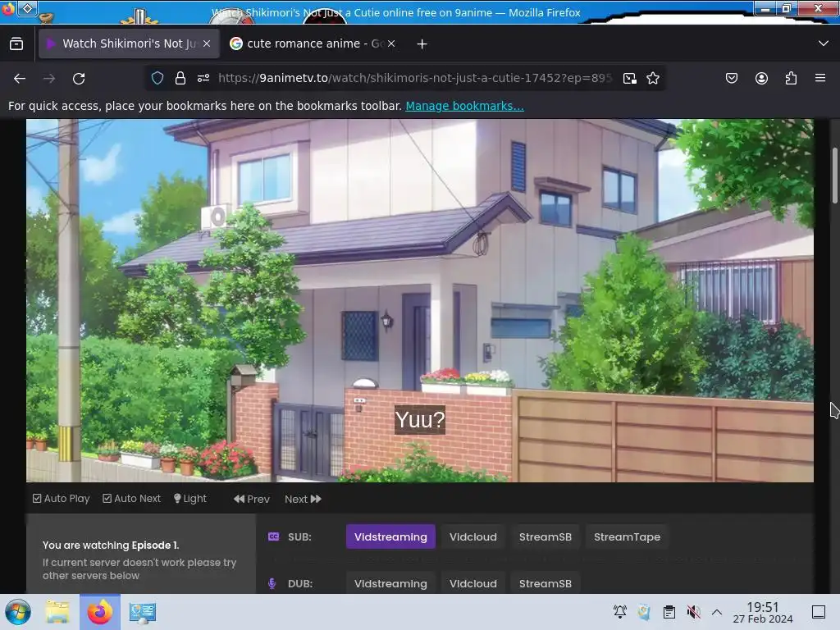Open Manage bookmarks link

click(464, 106)
